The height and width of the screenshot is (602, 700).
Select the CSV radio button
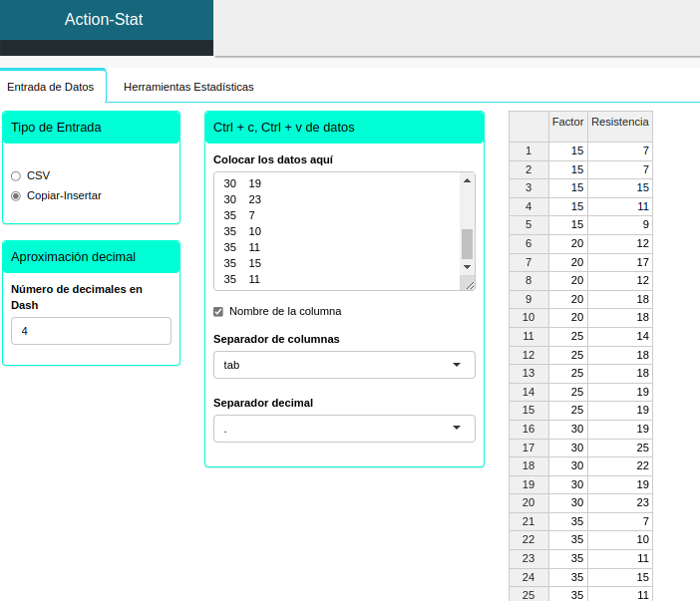pos(16,175)
